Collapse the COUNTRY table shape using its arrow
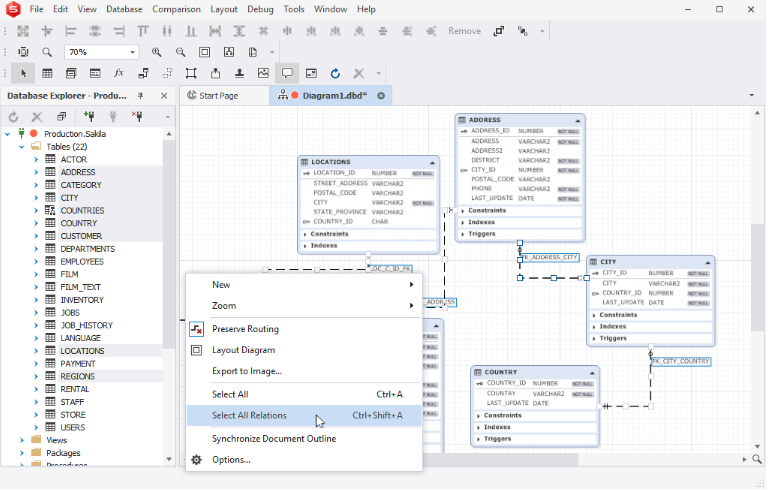 (x=592, y=373)
